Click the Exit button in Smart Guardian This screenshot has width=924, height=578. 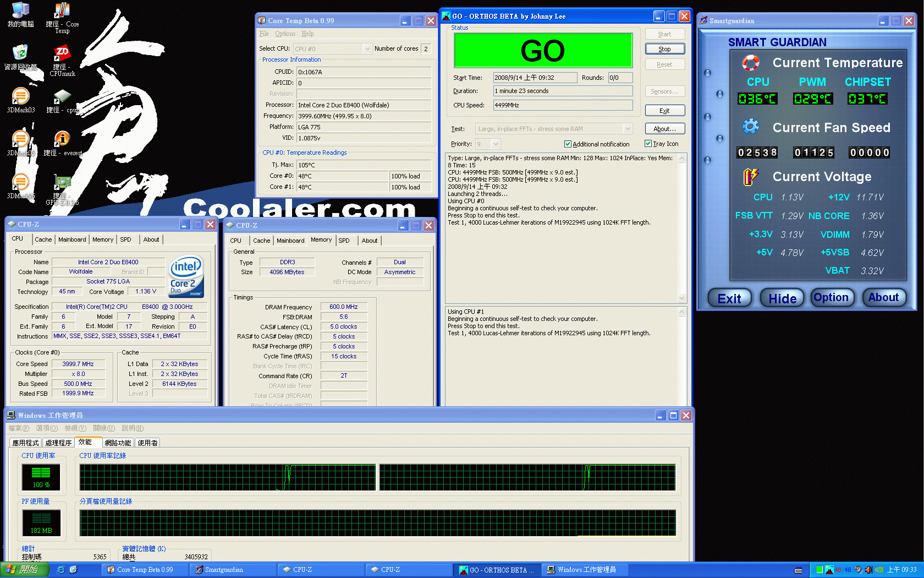point(729,298)
